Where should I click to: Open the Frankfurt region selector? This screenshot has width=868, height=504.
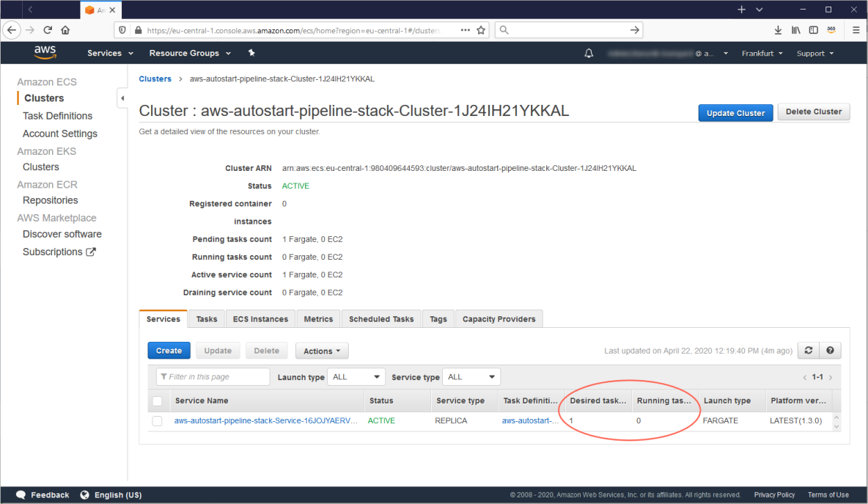coord(762,53)
